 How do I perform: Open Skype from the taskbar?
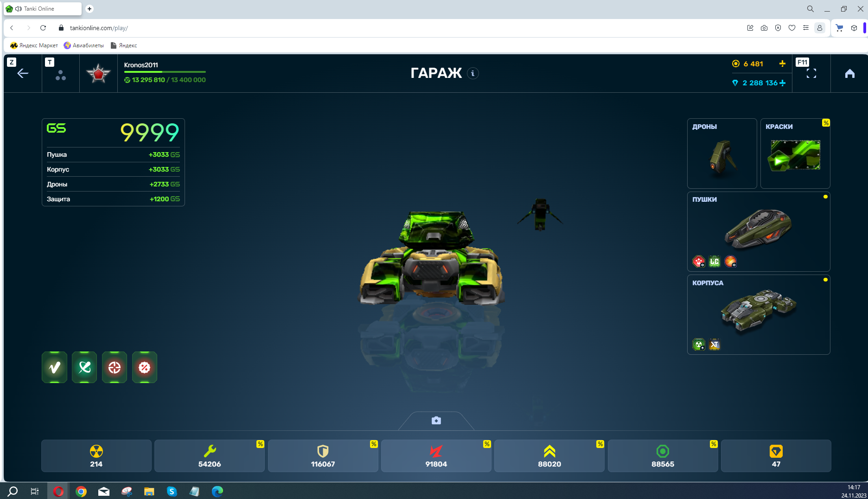[x=172, y=491]
